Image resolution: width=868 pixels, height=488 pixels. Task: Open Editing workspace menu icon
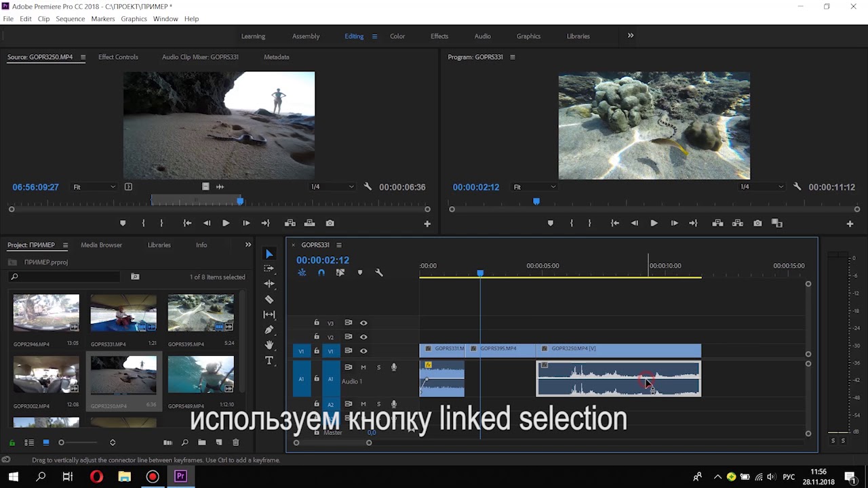(374, 37)
